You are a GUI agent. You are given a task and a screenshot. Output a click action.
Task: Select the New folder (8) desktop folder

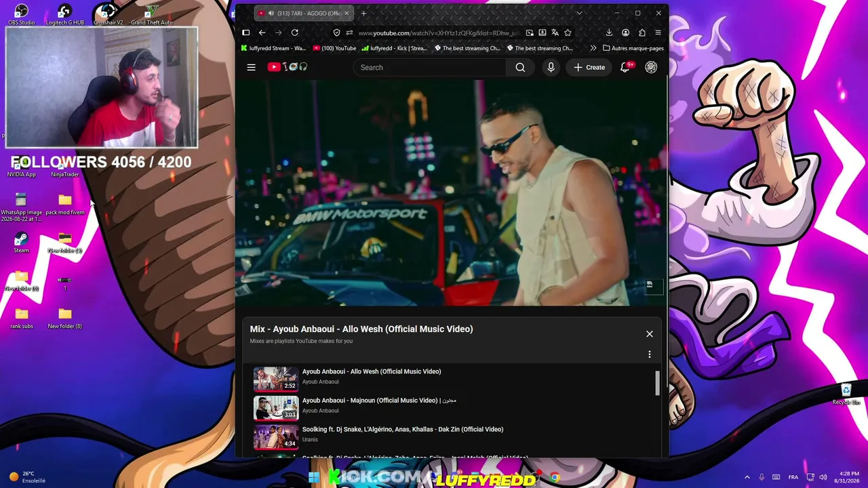coord(65,319)
